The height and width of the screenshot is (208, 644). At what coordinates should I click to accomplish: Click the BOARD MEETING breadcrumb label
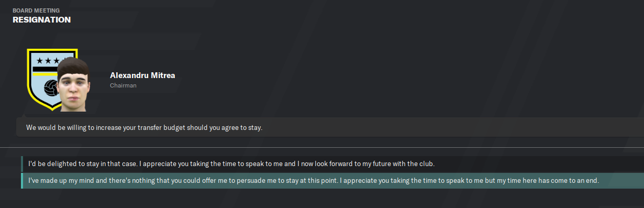pos(36,10)
